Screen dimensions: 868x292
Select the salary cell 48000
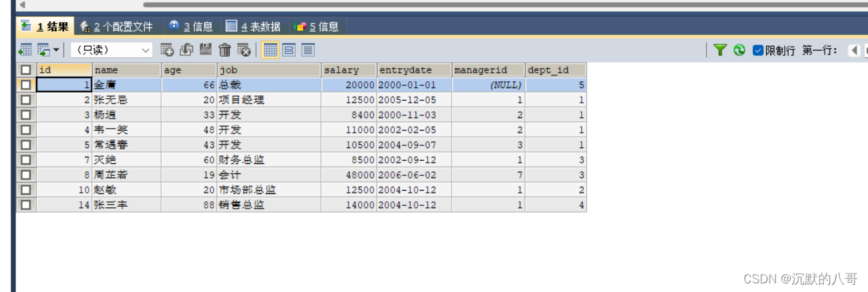pos(348,175)
